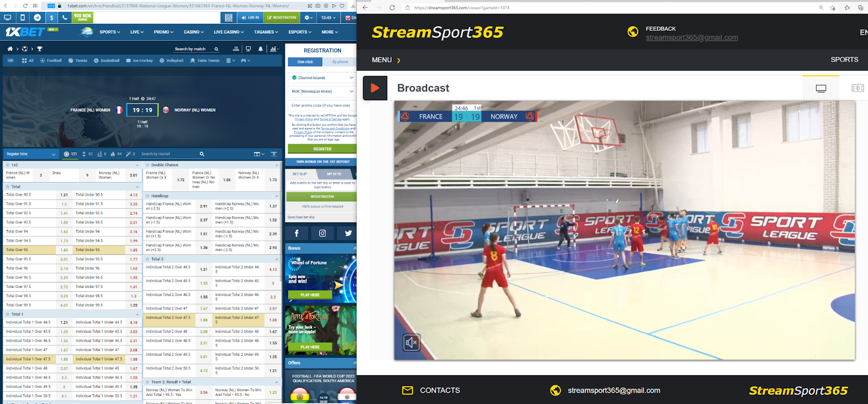The width and height of the screenshot is (868, 404).
Task: Collapse the 1x2 market section
Action: (x=137, y=165)
